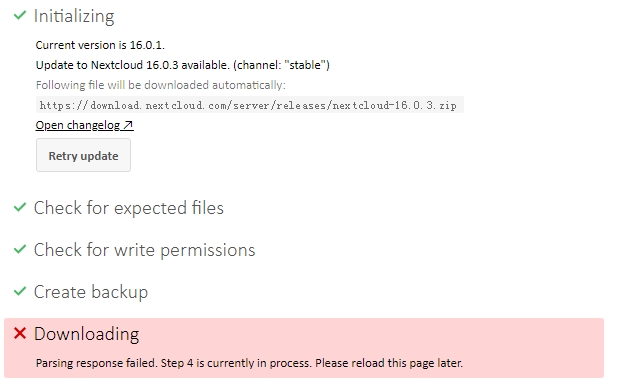Select the Check for expected files heading

click(x=129, y=208)
